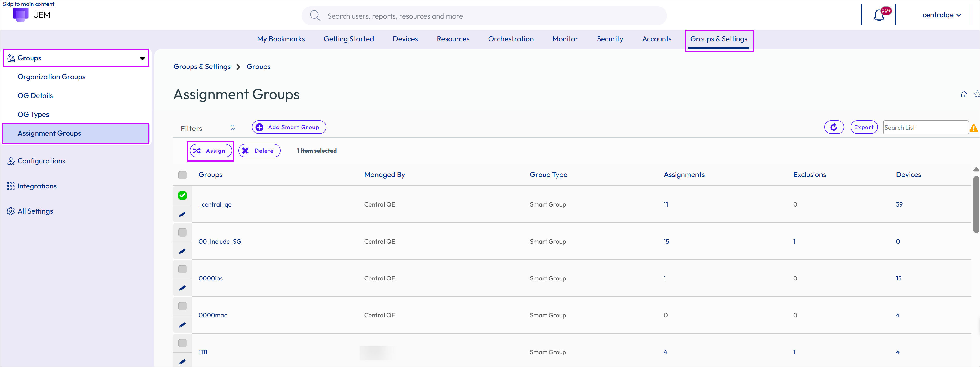Open notifications bell icon
This screenshot has width=980, height=367.
879,15
